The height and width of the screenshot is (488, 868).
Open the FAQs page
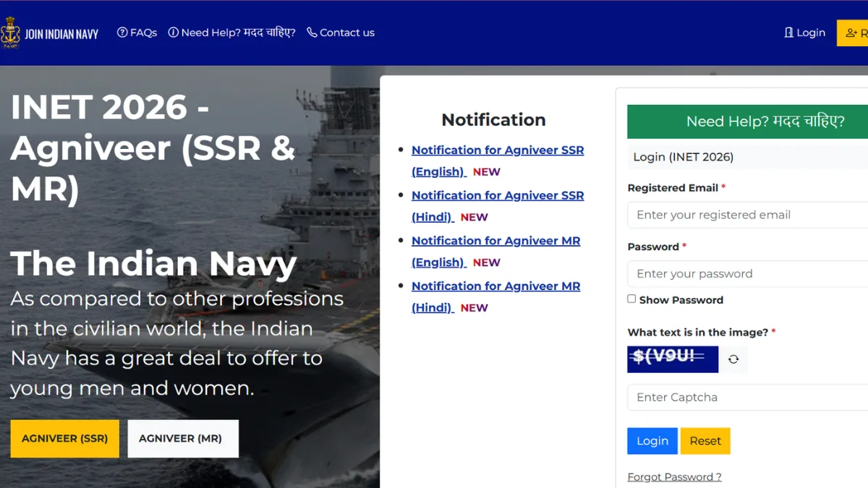pos(137,33)
